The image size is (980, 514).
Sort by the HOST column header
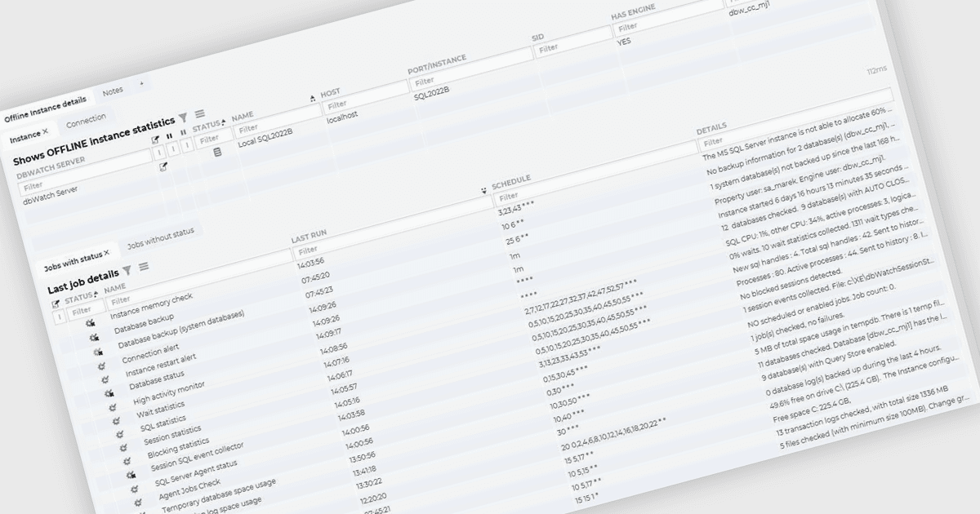(x=330, y=93)
